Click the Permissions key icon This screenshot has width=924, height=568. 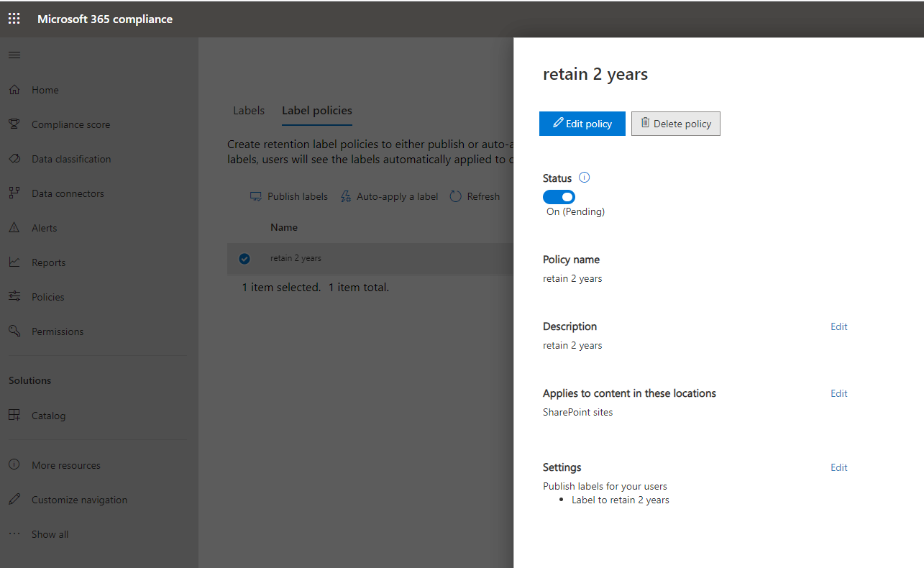14,331
